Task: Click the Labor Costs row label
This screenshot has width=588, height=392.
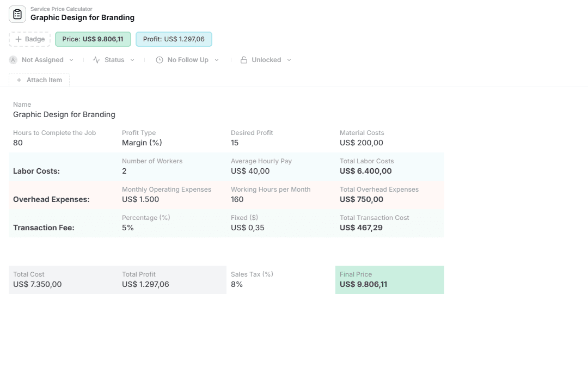Action: click(36, 171)
